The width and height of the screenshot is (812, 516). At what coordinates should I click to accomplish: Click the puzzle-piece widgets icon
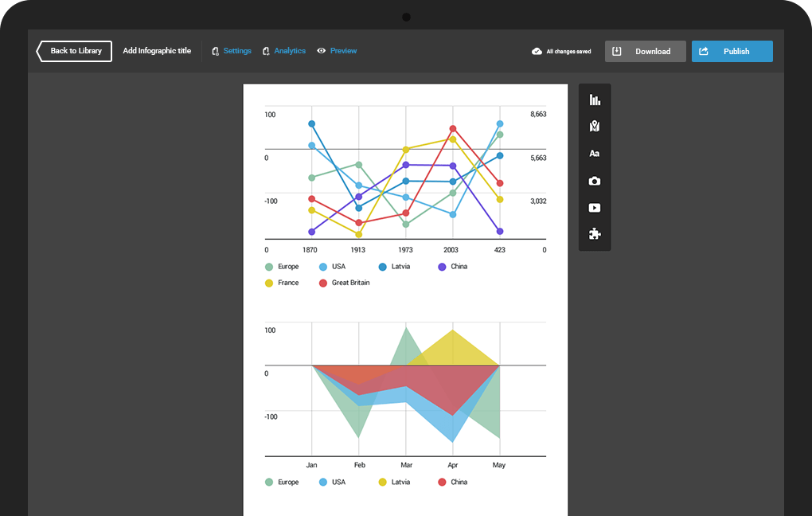[595, 234]
